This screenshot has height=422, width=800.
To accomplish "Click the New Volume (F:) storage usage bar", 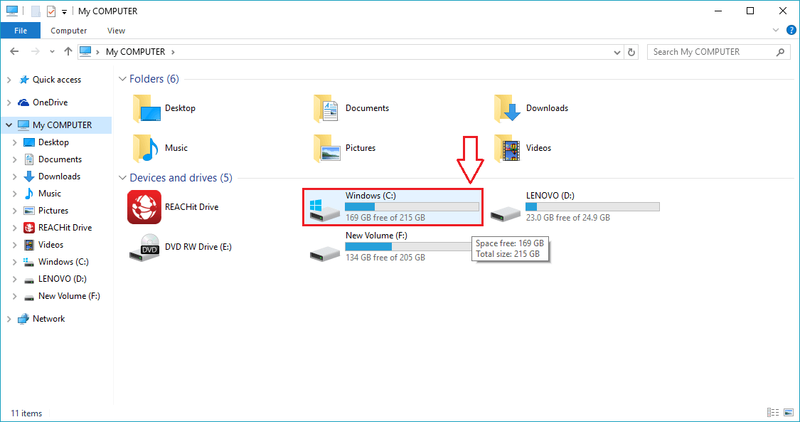I will click(408, 246).
